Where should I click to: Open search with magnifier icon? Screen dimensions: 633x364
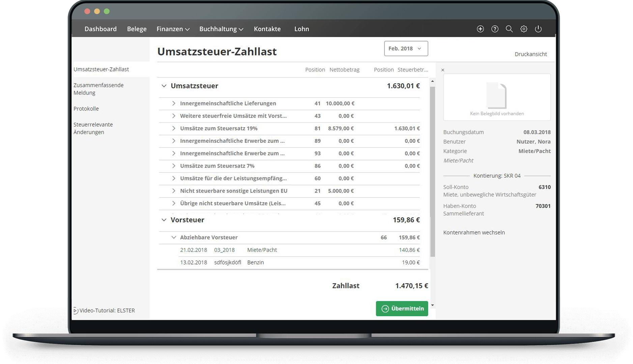509,29
